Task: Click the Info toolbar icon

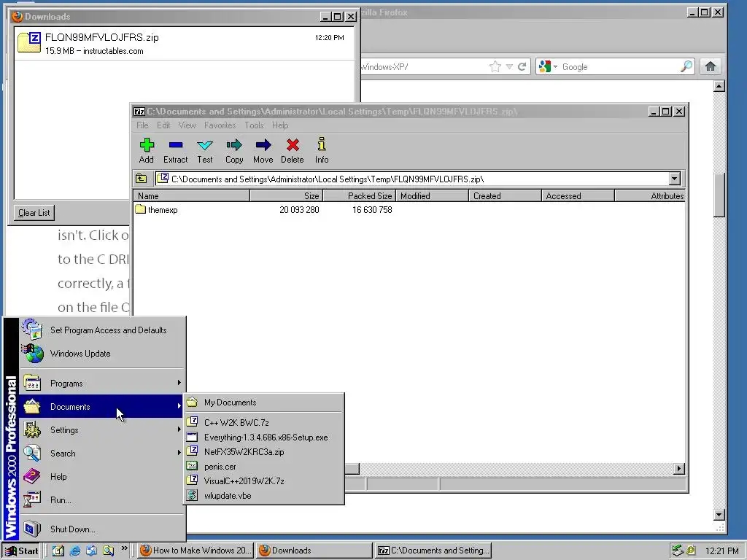Action: point(322,144)
